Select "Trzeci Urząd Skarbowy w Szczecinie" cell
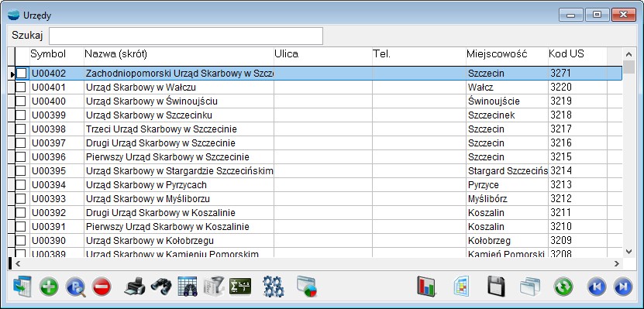The height and width of the screenshot is (309, 644). pyautogui.click(x=179, y=129)
